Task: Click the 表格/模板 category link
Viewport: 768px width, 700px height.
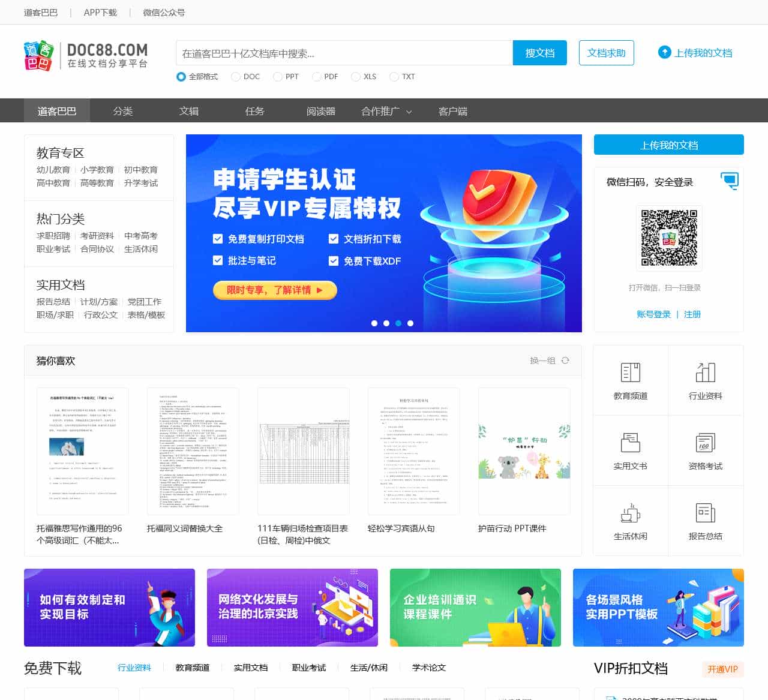Action: click(x=146, y=315)
